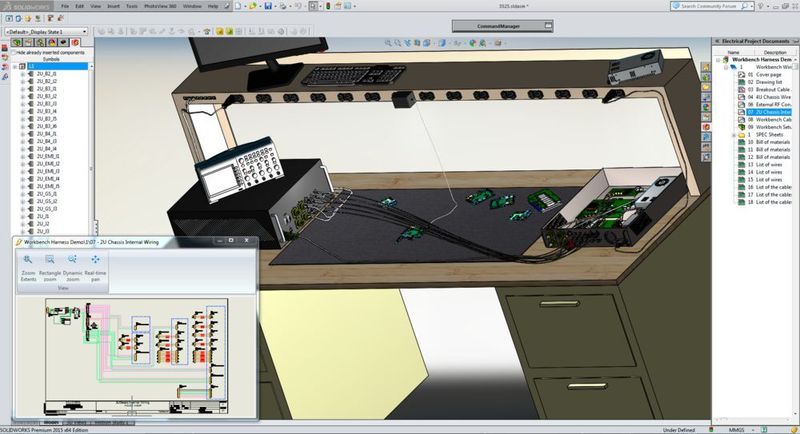Screen dimensions: 800x434
Task: Collapse the book node numbered 1 under the project
Action: click(x=727, y=67)
